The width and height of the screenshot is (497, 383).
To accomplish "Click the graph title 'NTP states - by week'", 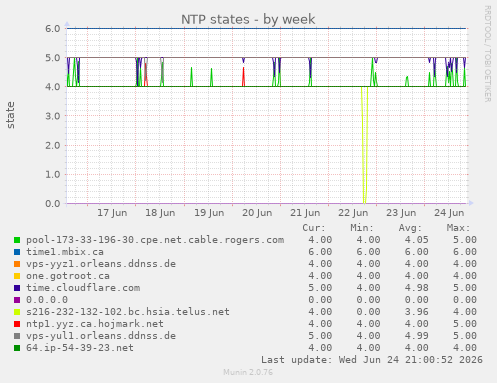I will tap(248, 19).
